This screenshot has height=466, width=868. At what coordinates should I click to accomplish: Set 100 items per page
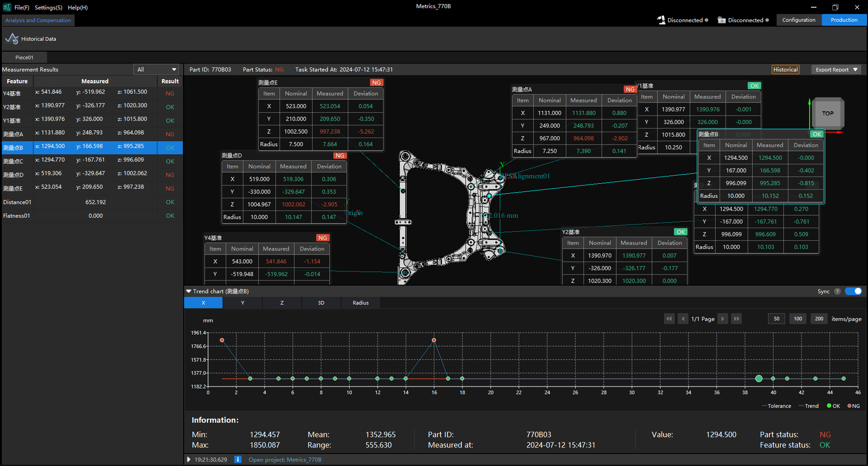click(x=798, y=319)
